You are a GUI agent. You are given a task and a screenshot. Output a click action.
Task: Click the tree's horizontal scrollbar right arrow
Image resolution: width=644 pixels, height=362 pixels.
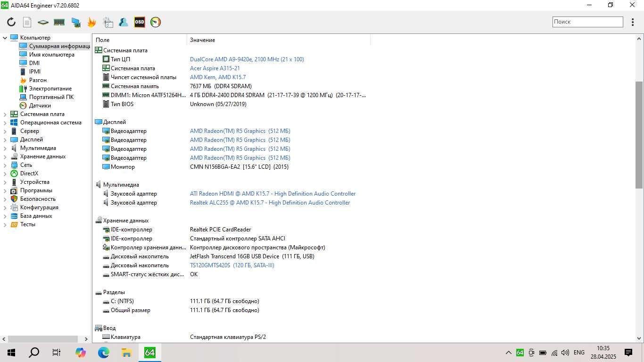[86, 339]
